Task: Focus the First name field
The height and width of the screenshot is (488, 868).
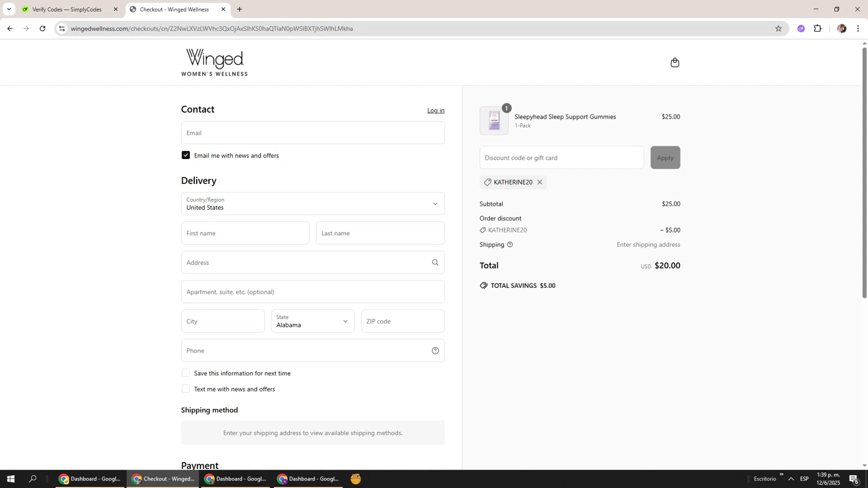Action: pyautogui.click(x=245, y=233)
